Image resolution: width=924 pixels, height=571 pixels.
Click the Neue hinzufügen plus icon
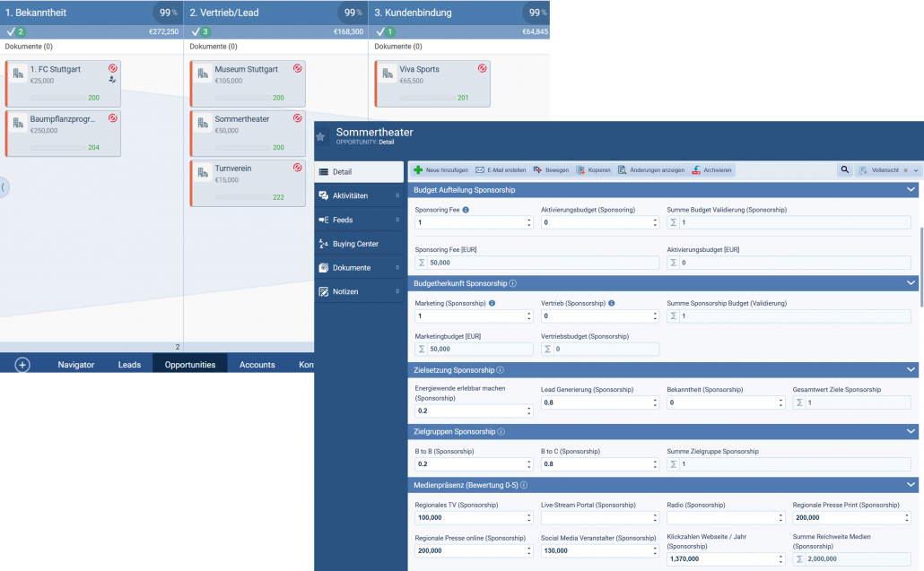pyautogui.click(x=418, y=169)
